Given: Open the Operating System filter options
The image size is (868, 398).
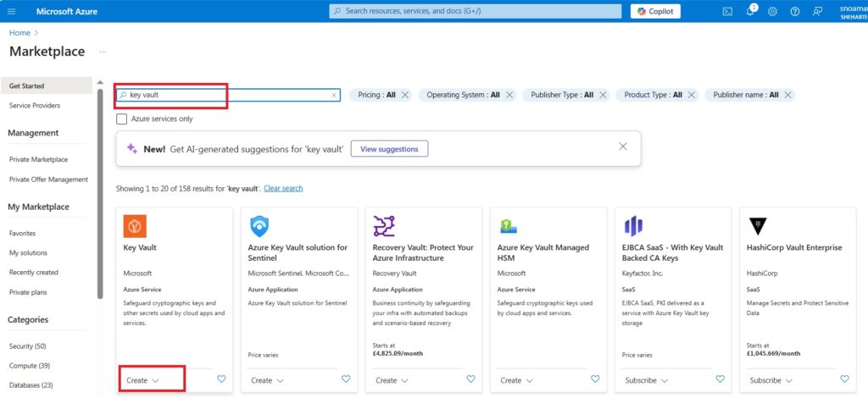Looking at the screenshot, I should 464,95.
